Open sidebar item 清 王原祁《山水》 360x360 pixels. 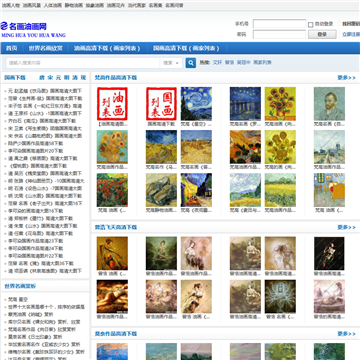click(45, 114)
